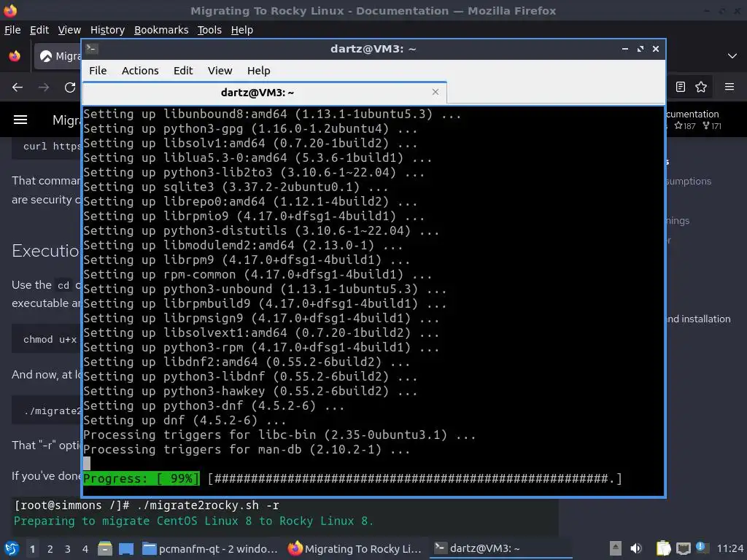The width and height of the screenshot is (747, 560).
Task: Switch to workspace 3
Action: 68,549
